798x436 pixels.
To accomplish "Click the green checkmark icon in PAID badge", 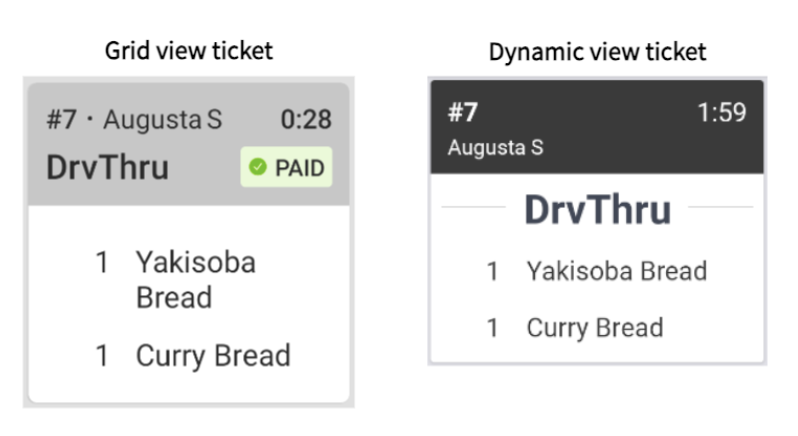I will click(x=258, y=168).
